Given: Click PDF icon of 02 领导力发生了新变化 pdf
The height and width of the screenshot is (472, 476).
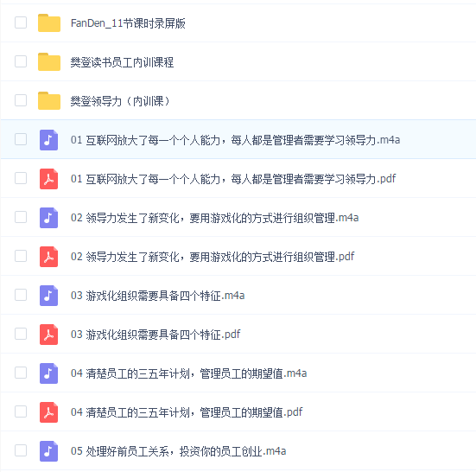Looking at the screenshot, I should click(x=48, y=257).
